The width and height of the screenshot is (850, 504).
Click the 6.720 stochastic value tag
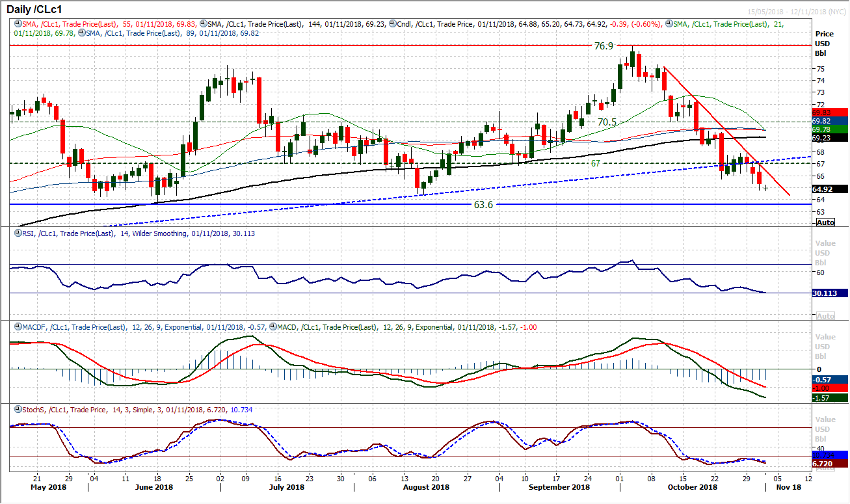click(x=830, y=463)
